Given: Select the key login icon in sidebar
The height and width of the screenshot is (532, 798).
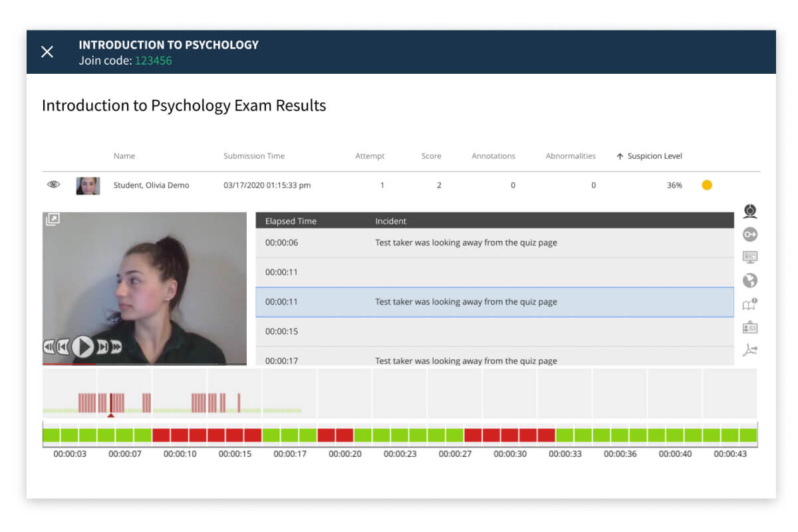Looking at the screenshot, I should 750,234.
